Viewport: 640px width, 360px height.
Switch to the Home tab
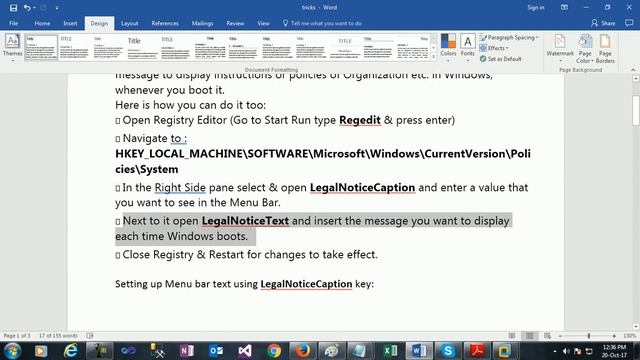coord(42,23)
